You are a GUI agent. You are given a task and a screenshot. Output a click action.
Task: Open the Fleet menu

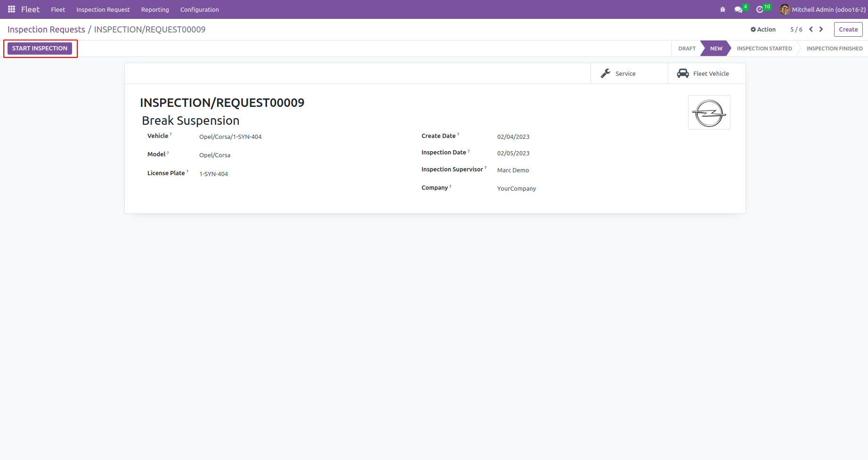point(58,9)
